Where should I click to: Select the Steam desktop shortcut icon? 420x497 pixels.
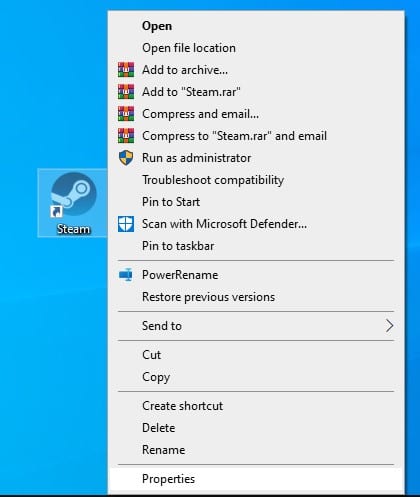(x=73, y=203)
